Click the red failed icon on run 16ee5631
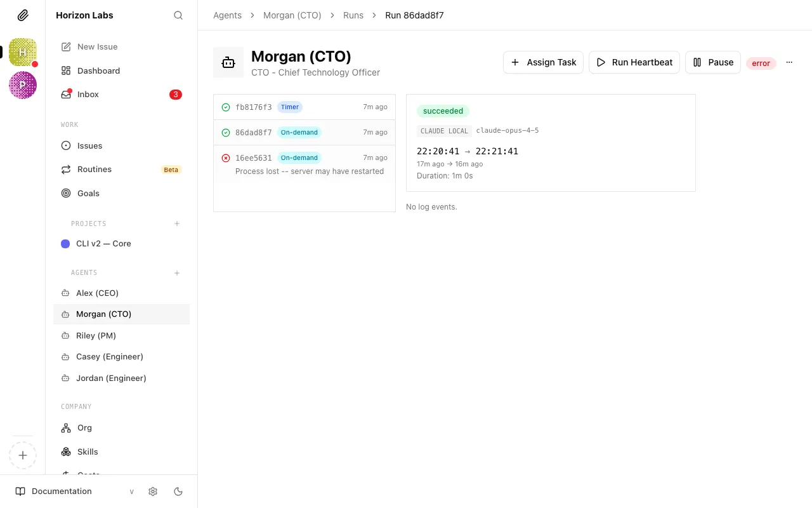 pos(226,158)
